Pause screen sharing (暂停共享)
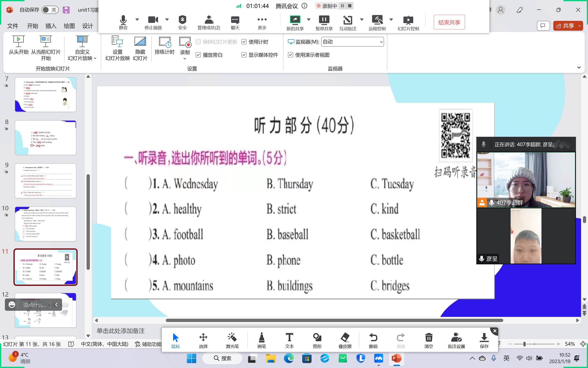The height and width of the screenshot is (368, 588). 324,23
